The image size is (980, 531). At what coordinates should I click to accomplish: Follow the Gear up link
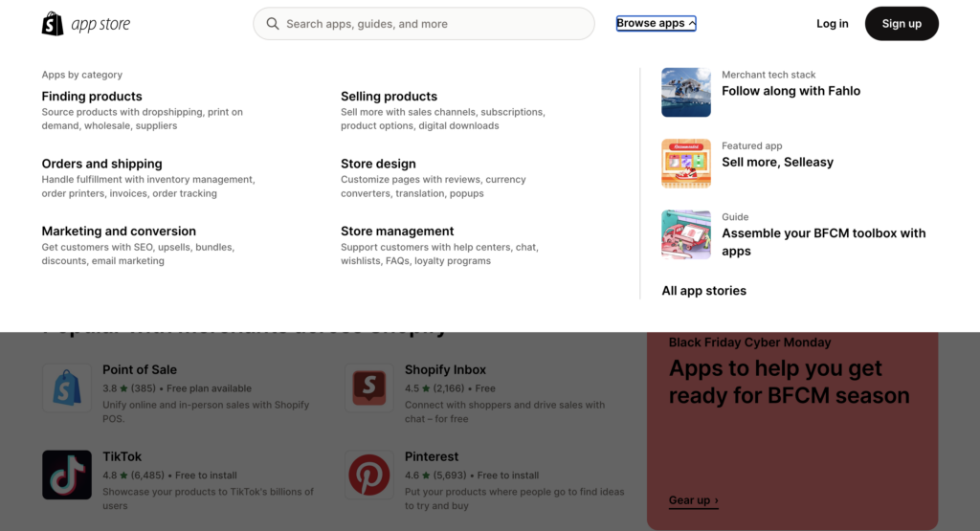click(x=693, y=500)
